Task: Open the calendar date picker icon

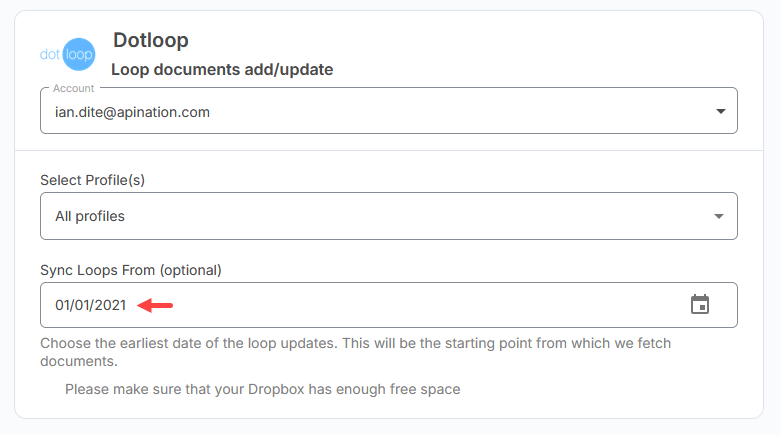Action: click(700, 305)
